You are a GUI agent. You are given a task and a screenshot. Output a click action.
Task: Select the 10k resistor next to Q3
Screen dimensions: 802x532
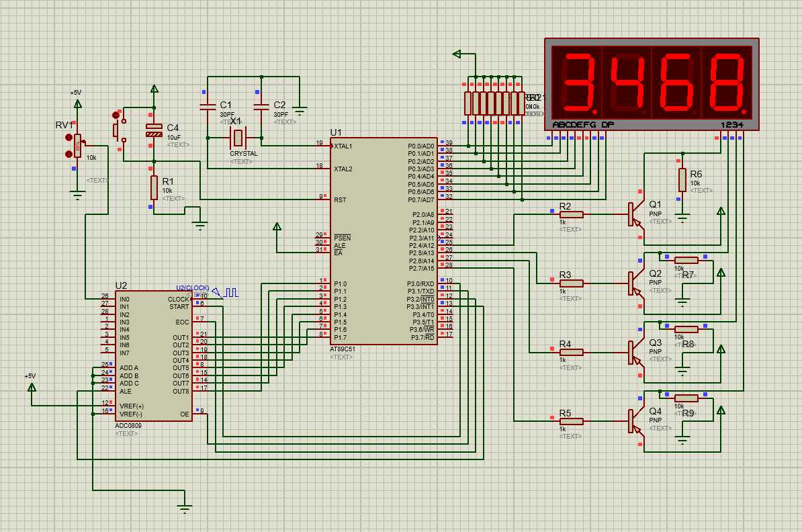pyautogui.click(x=686, y=329)
